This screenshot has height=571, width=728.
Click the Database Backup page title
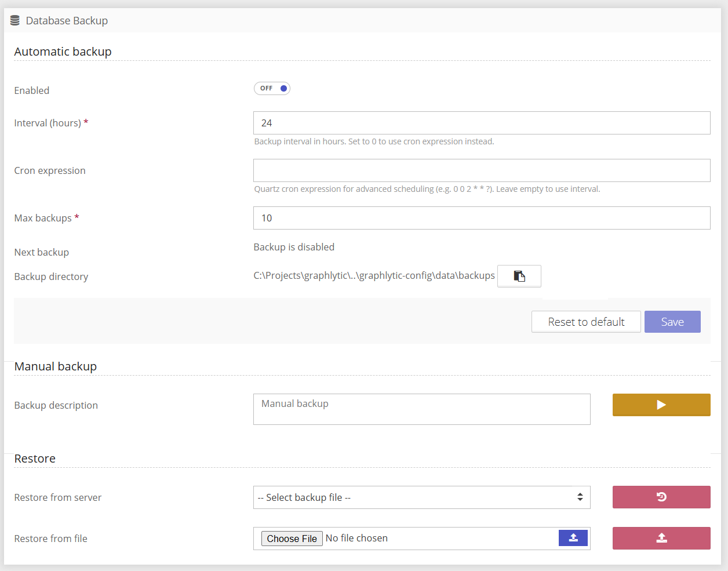tap(67, 21)
